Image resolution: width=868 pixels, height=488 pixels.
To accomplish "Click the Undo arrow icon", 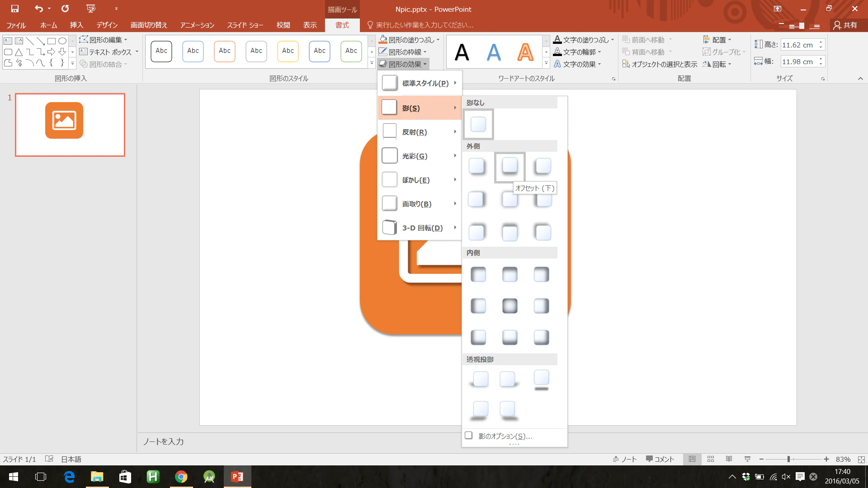I will pos(39,9).
